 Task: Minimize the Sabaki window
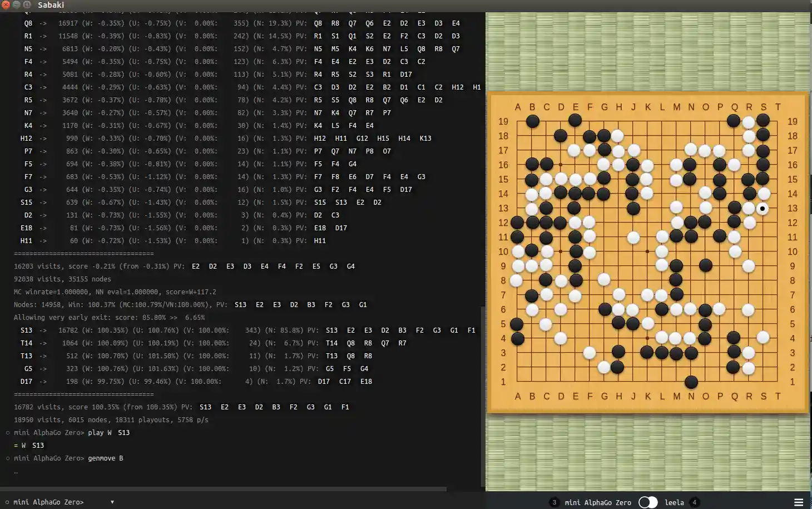(17, 4)
